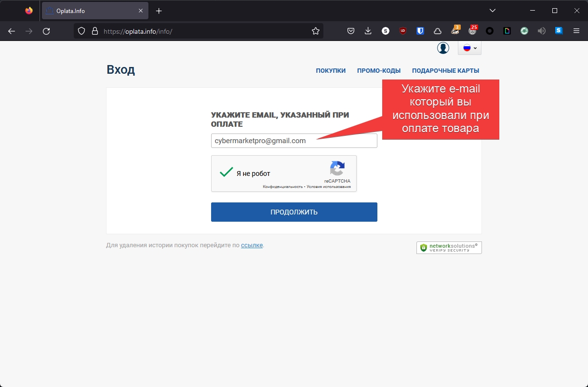Open the Firefox hamburger application menu

pos(576,31)
